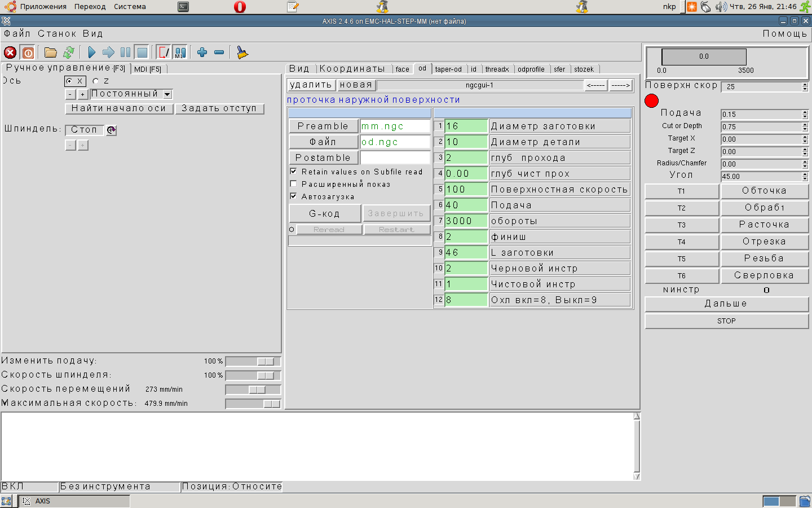The image size is (812, 508).
Task: Click the новая button
Action: click(x=356, y=85)
